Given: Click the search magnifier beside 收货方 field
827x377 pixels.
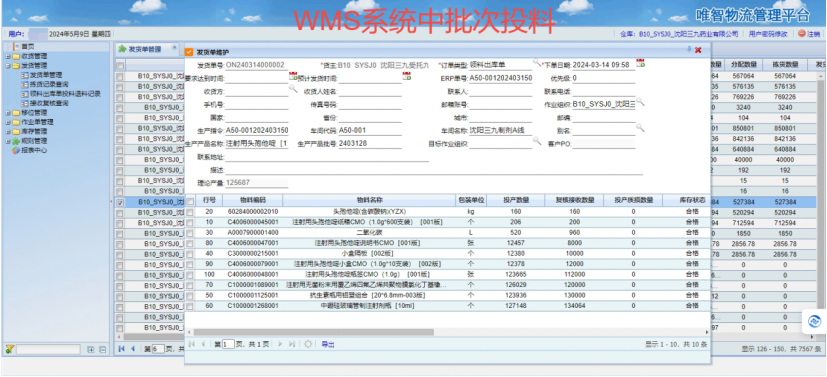Looking at the screenshot, I should point(293,89).
